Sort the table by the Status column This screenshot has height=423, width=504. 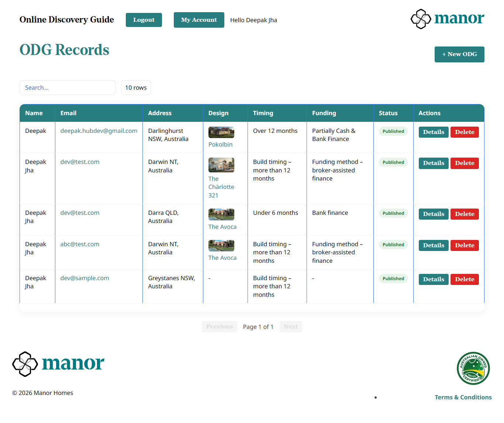pyautogui.click(x=388, y=113)
